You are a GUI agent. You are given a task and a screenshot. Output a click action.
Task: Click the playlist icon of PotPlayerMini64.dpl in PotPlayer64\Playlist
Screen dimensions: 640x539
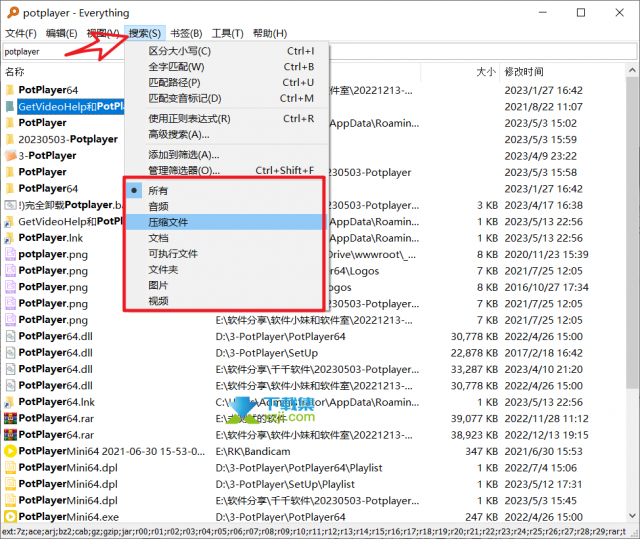pos(10,468)
